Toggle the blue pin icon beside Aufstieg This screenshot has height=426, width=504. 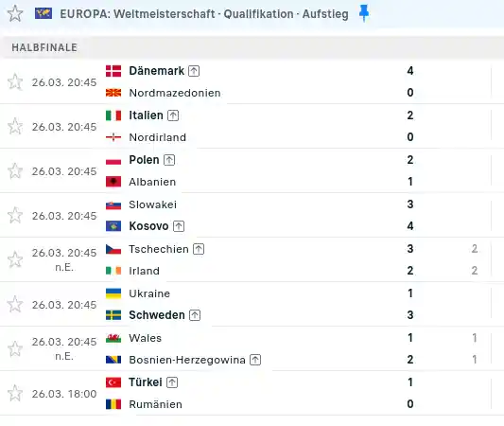coord(364,13)
